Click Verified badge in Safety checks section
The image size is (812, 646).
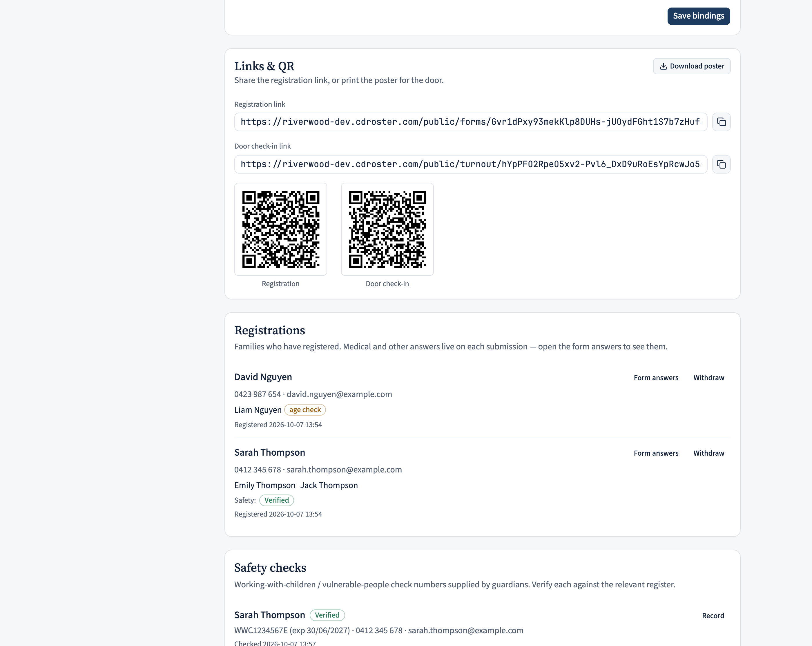point(327,615)
